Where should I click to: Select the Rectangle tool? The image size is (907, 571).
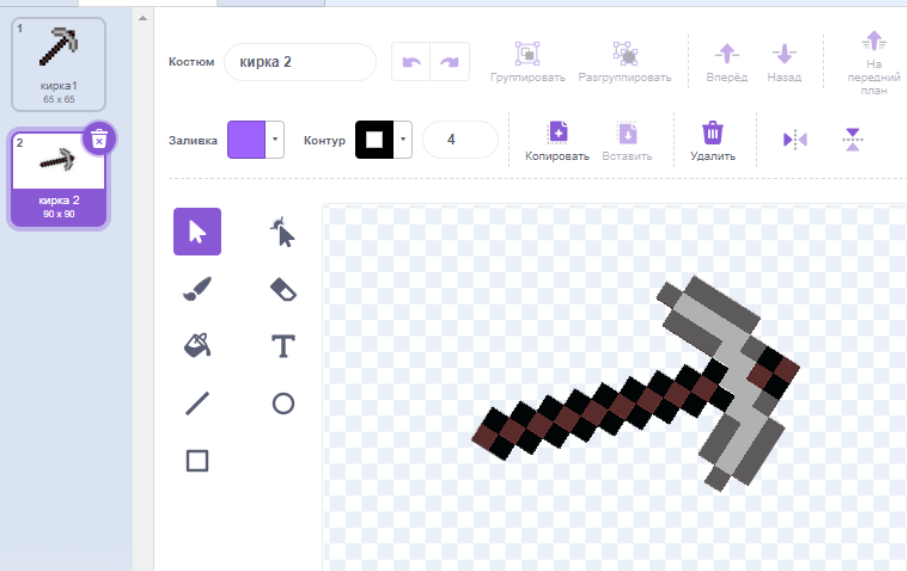pos(197,461)
